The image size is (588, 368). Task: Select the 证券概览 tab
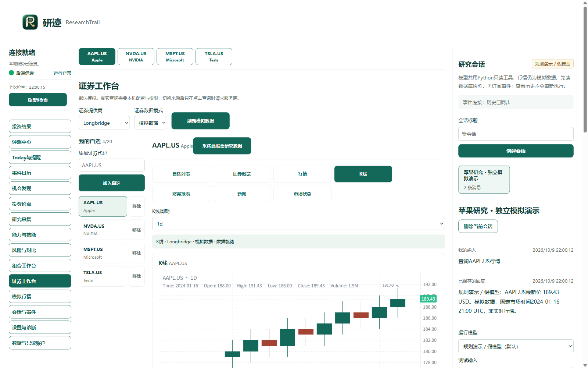(242, 174)
